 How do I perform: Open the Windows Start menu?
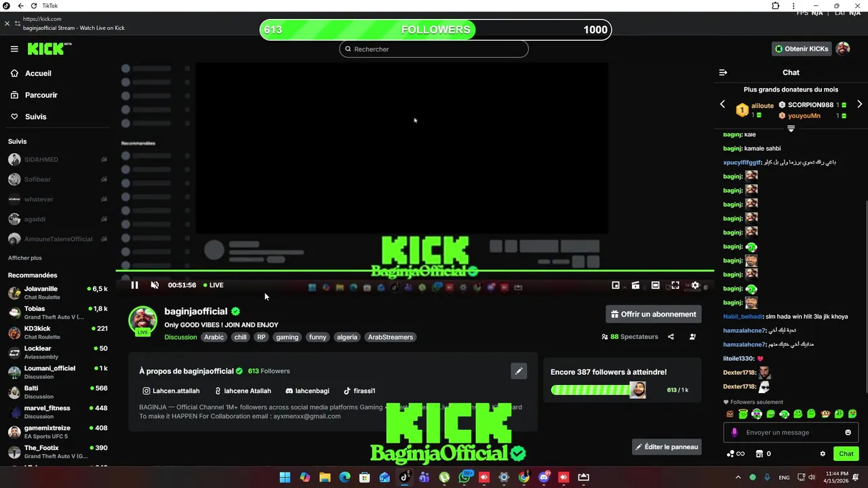285,477
